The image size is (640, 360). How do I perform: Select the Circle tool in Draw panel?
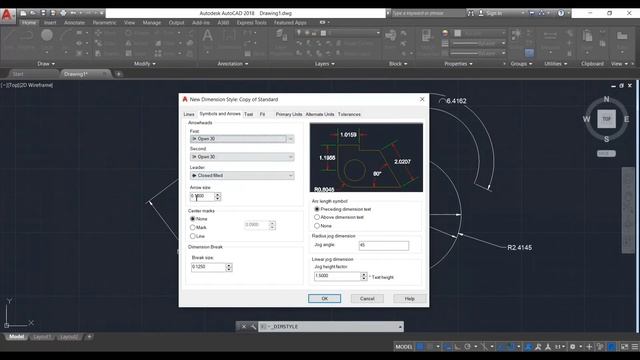pos(47,36)
